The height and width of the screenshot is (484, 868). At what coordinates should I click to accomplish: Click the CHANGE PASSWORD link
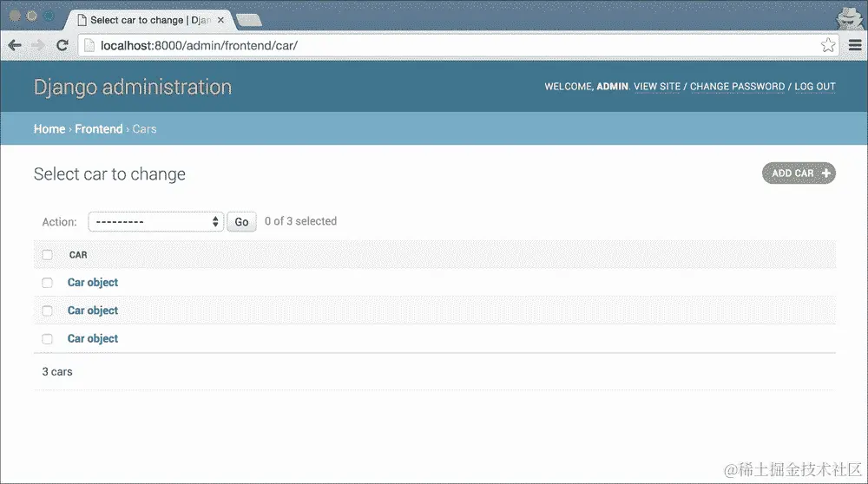click(x=737, y=86)
